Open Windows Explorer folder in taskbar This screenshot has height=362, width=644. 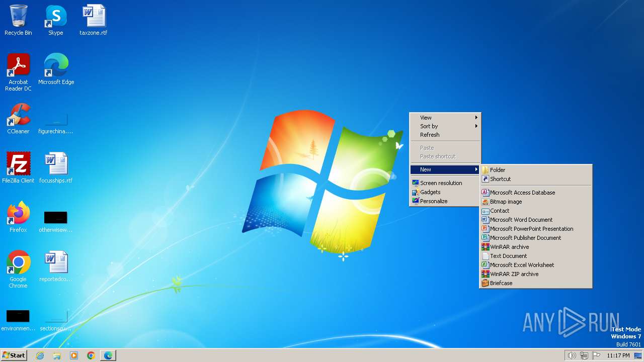pos(57,355)
